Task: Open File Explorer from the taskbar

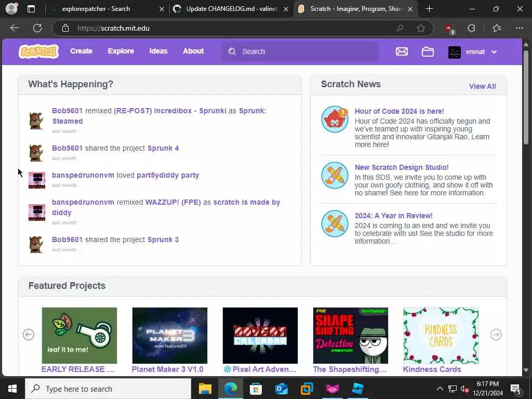Action: pyautogui.click(x=205, y=389)
